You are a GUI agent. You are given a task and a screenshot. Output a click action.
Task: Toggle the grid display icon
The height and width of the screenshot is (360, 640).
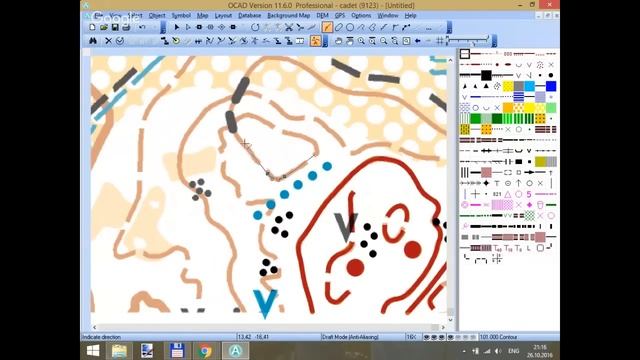pyautogui.click(x=440, y=41)
